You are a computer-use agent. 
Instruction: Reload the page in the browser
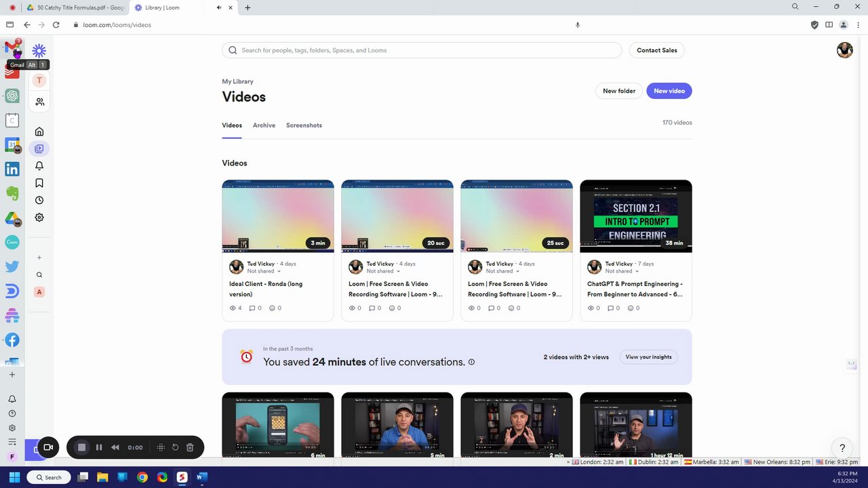56,25
